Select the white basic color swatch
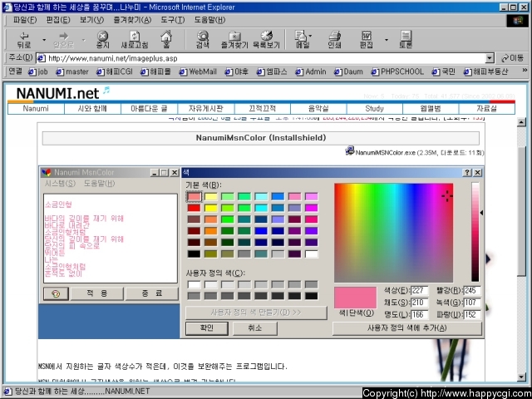 point(312,254)
